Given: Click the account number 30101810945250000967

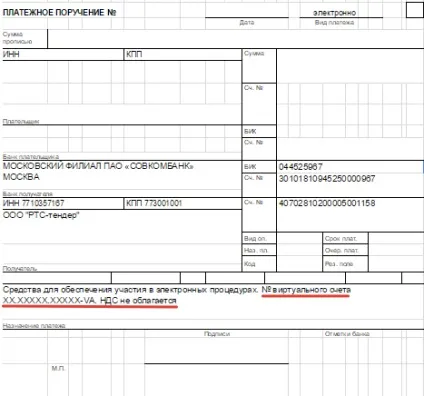Looking at the screenshot, I should click(327, 179).
